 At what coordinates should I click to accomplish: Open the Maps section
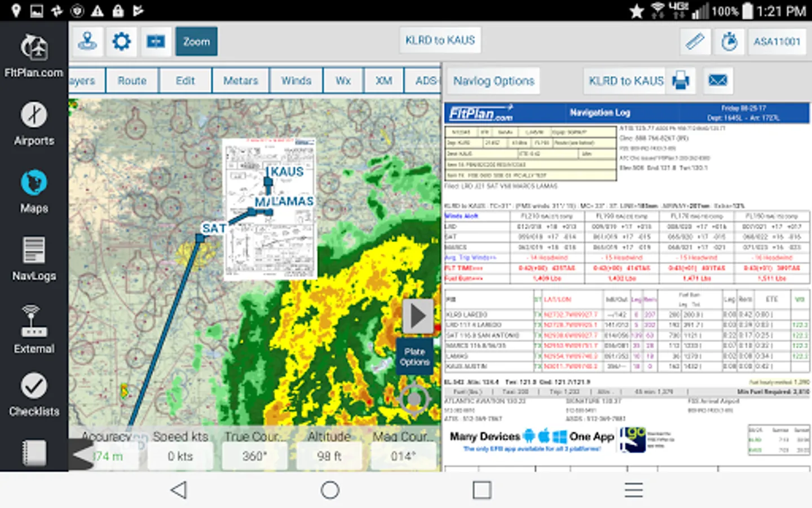click(x=34, y=192)
